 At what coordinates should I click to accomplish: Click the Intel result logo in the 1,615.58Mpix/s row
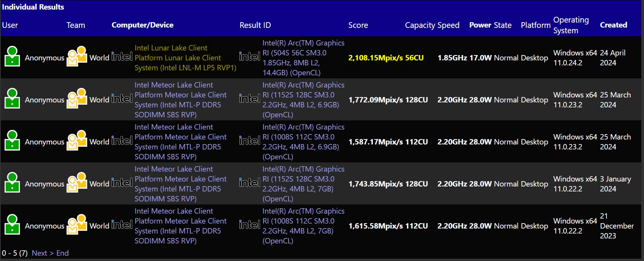pos(250,225)
